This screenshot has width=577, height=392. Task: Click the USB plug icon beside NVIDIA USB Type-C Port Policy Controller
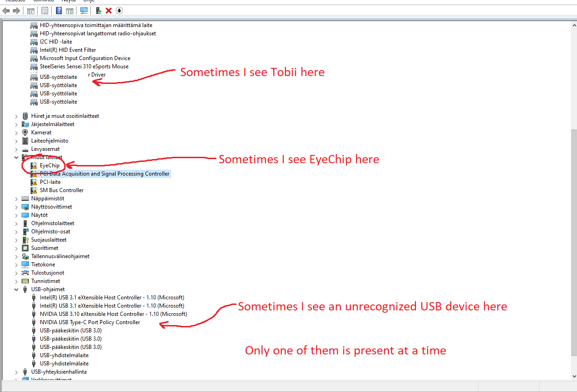34,322
